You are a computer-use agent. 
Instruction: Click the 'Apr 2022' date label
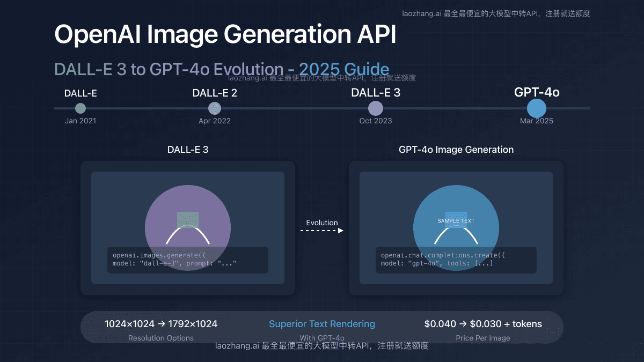215,121
